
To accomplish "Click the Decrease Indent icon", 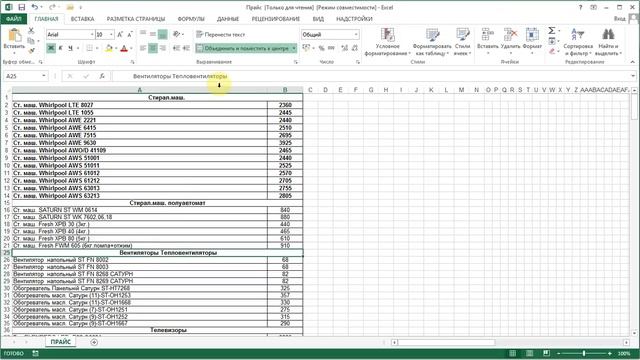I will tap(176, 48).
